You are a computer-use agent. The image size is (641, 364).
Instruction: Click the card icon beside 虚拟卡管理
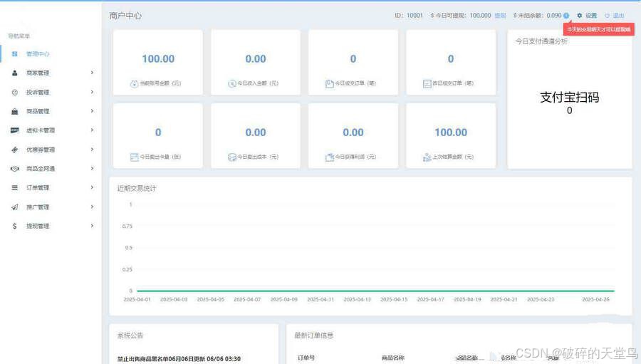[x=15, y=130]
